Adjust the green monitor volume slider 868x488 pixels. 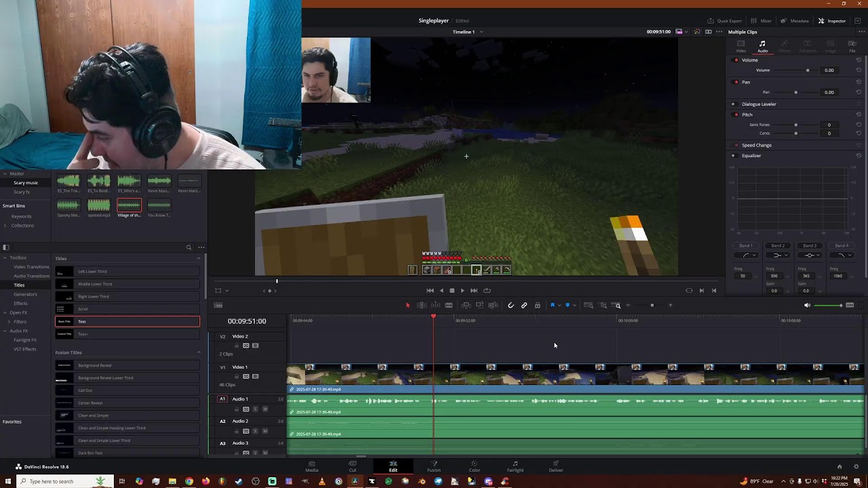click(x=828, y=306)
